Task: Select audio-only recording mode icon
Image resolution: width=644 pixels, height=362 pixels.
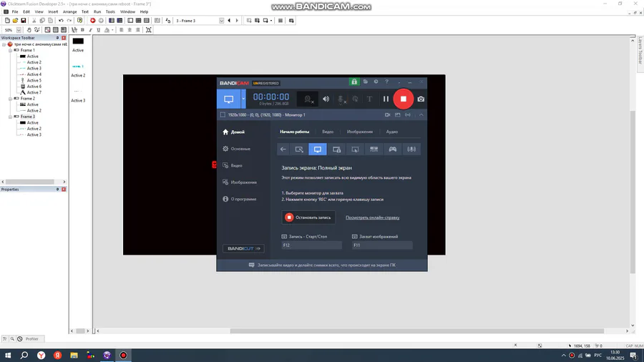Action: [x=411, y=149]
